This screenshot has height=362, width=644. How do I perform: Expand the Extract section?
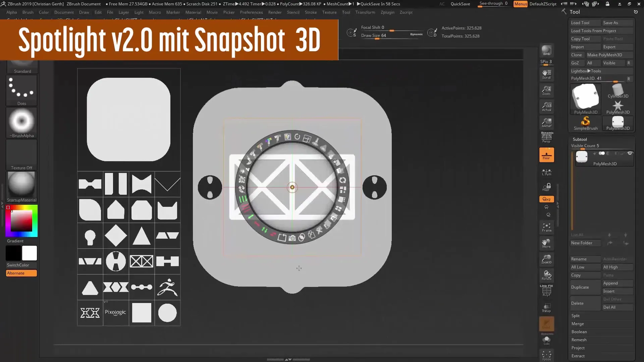(x=578, y=356)
